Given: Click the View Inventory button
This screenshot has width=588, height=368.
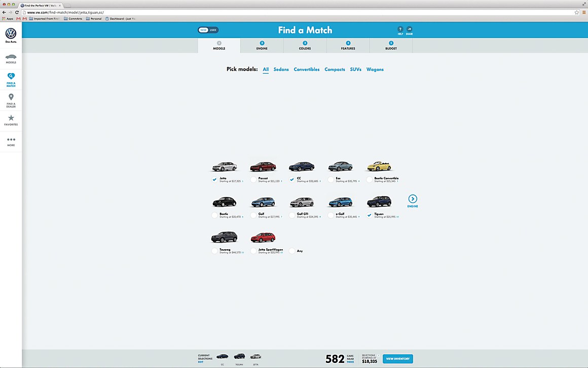Looking at the screenshot, I should (x=397, y=359).
